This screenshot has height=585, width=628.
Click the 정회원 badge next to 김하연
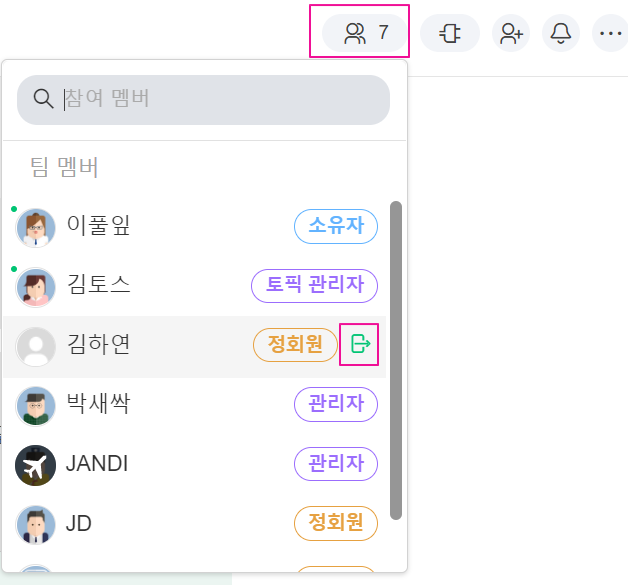pyautogui.click(x=295, y=345)
